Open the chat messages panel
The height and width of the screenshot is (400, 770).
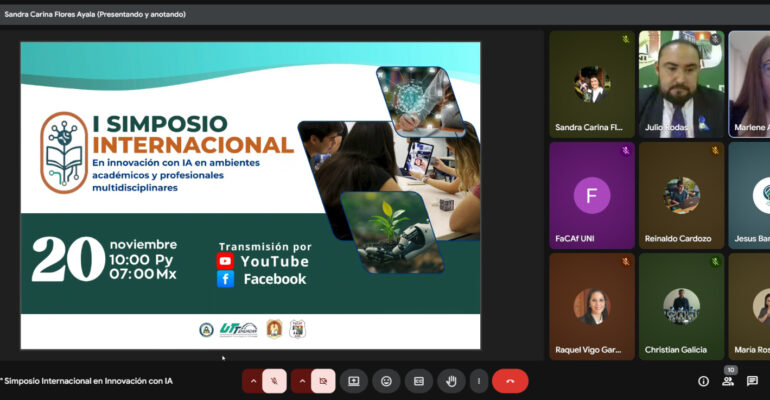[x=752, y=381]
